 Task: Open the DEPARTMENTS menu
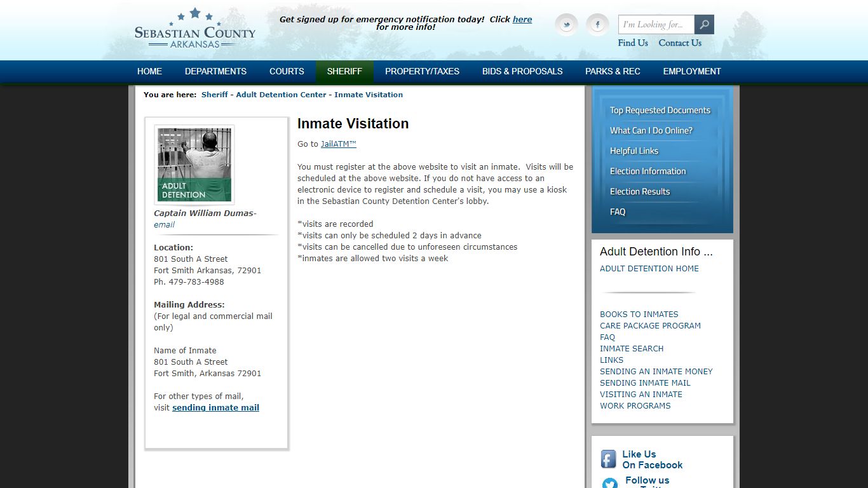215,71
